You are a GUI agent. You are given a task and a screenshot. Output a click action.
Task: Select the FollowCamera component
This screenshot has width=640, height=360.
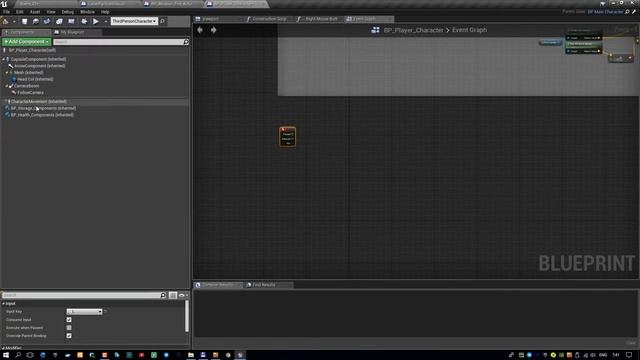tap(30, 93)
